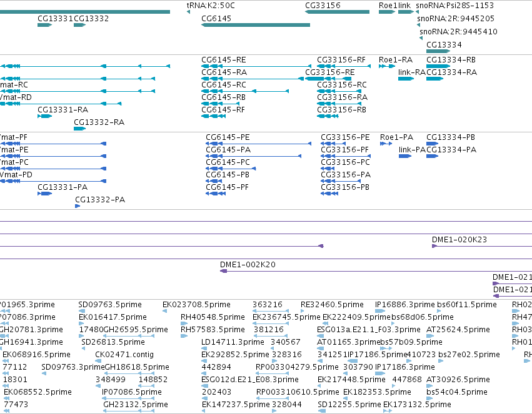Open BAC clone DME1-002K20

click(x=248, y=265)
